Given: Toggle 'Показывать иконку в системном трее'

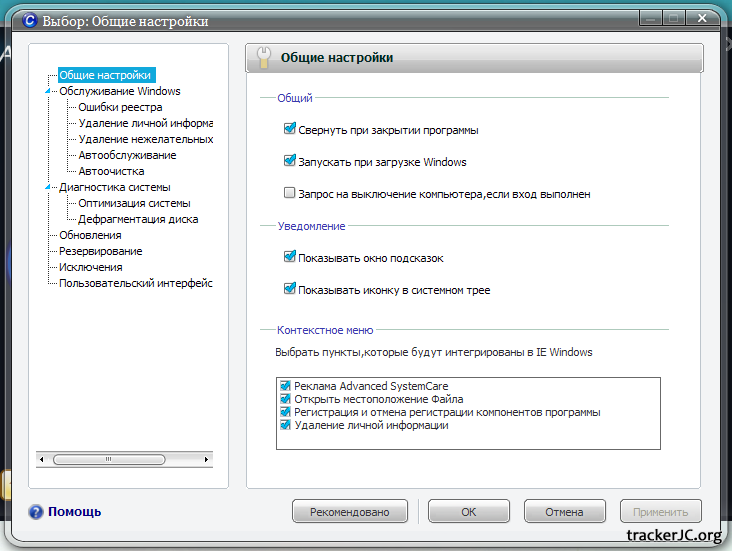Looking at the screenshot, I should coord(290,290).
